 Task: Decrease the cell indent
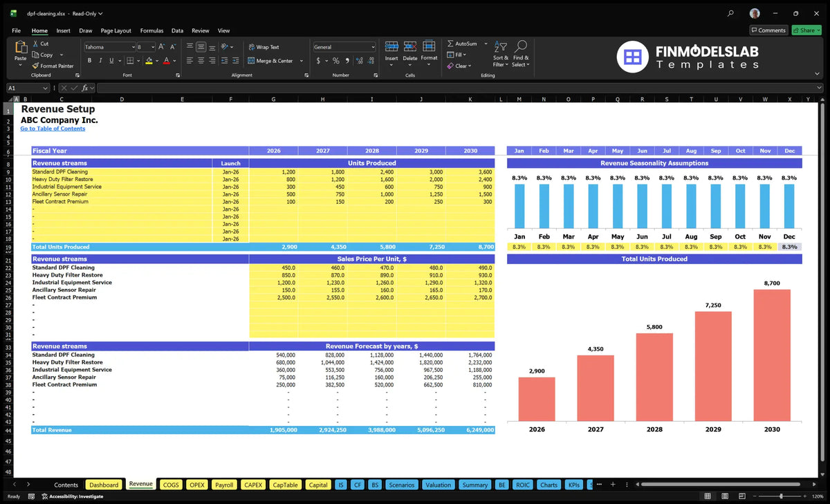point(224,61)
